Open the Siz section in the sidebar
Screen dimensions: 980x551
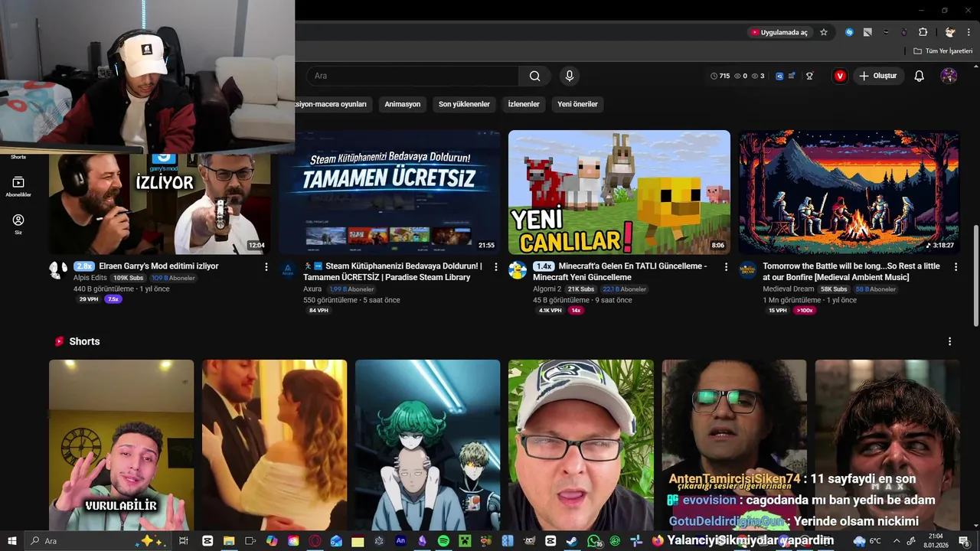pyautogui.click(x=18, y=223)
